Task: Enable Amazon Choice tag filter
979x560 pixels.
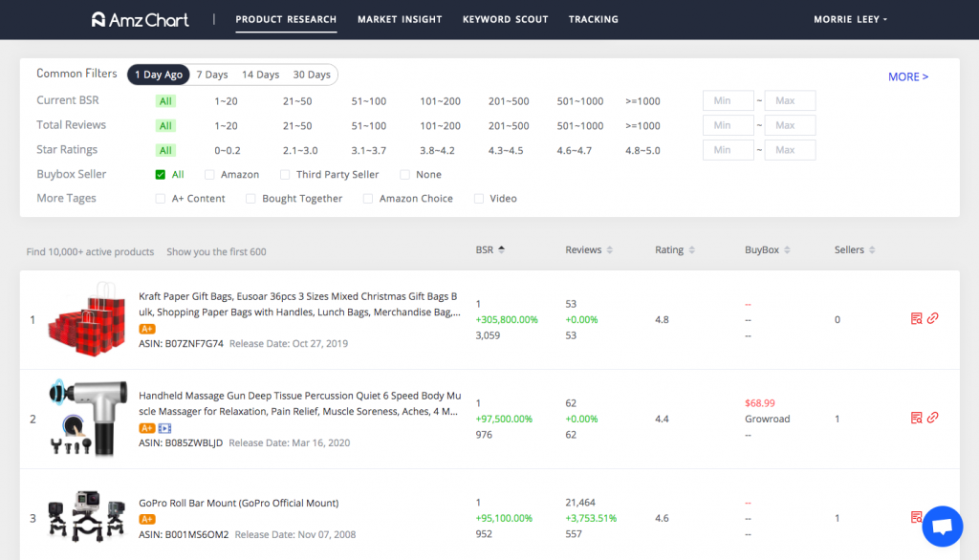Action: [368, 199]
